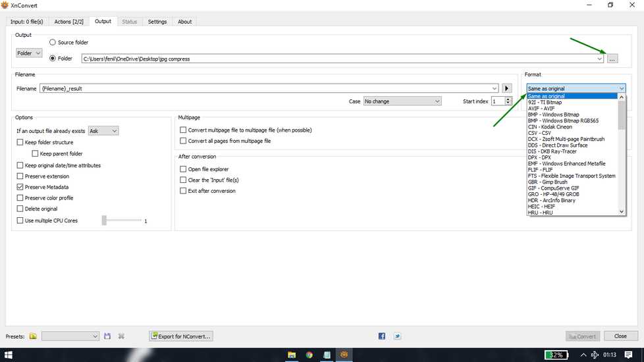
Task: Share via the Facebook icon
Action: pyautogui.click(x=381, y=336)
